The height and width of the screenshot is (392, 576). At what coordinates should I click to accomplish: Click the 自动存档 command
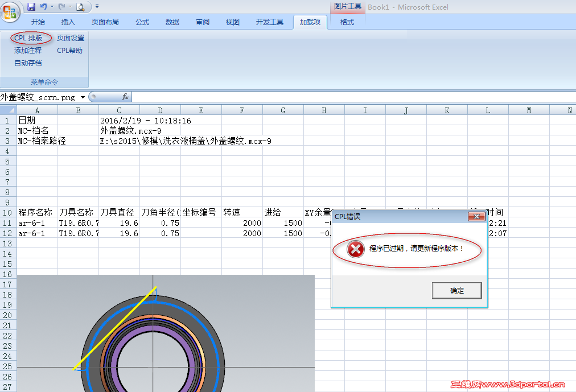coord(28,63)
